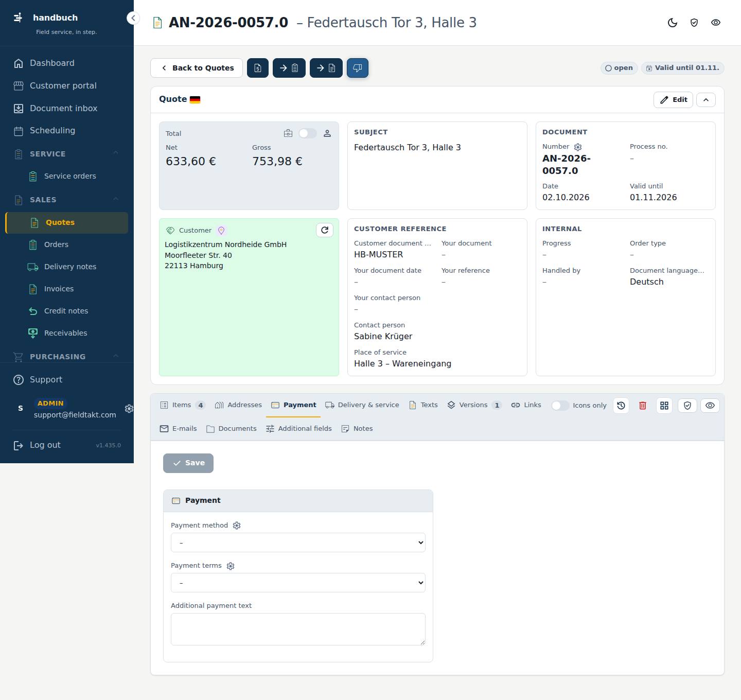Collapse the SALES sidebar section
Image resolution: width=741 pixels, height=700 pixels.
116,199
